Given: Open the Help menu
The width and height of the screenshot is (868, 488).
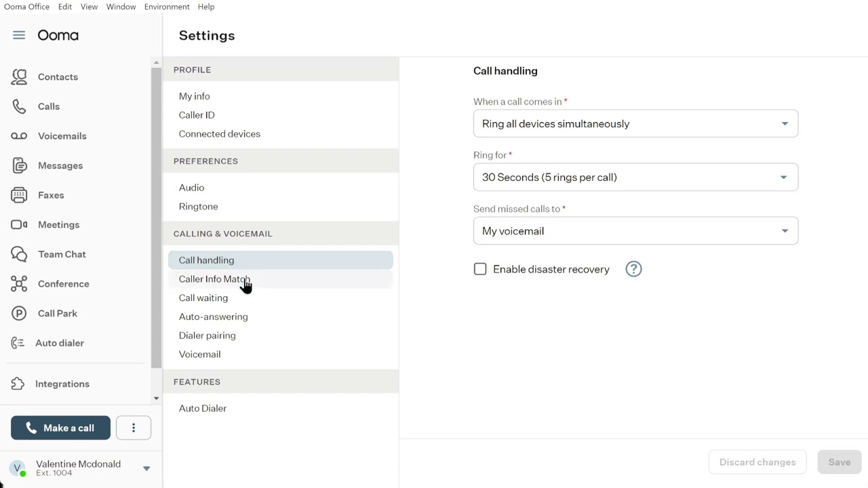Looking at the screenshot, I should coord(206,7).
